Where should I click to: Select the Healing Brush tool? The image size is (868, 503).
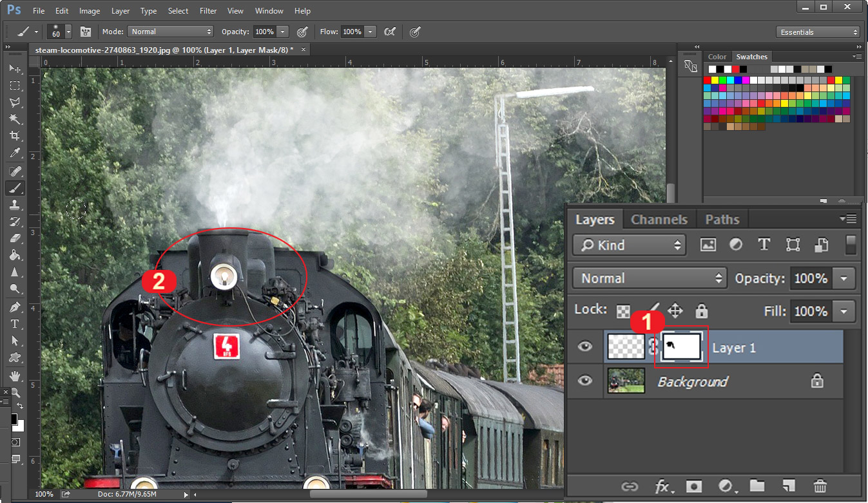[x=15, y=171]
